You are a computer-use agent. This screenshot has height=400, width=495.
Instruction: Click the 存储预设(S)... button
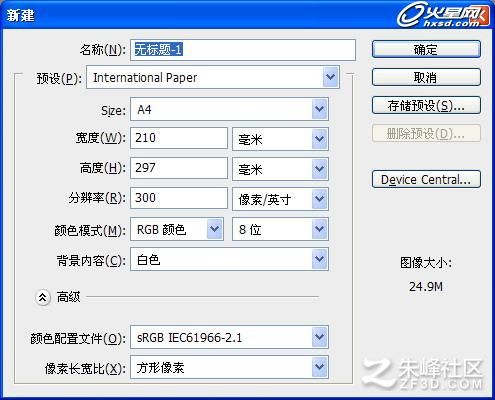tap(426, 105)
